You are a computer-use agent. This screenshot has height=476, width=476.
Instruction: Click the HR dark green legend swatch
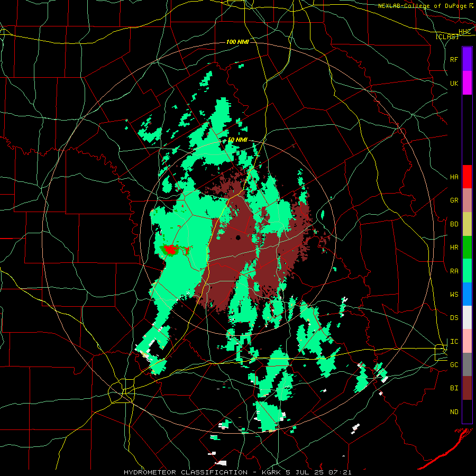click(467, 247)
